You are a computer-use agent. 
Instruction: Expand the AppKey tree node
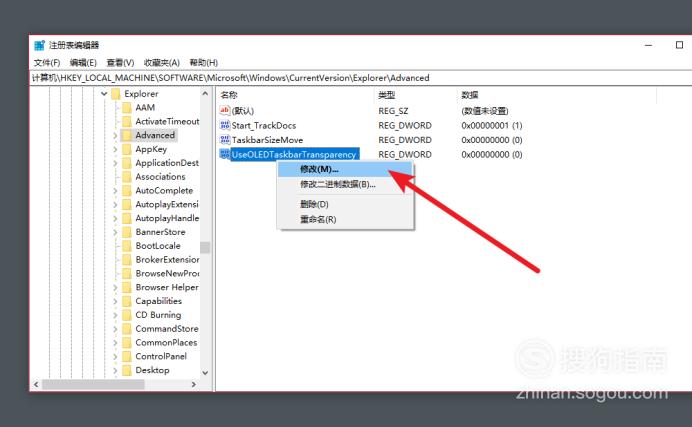(116, 150)
